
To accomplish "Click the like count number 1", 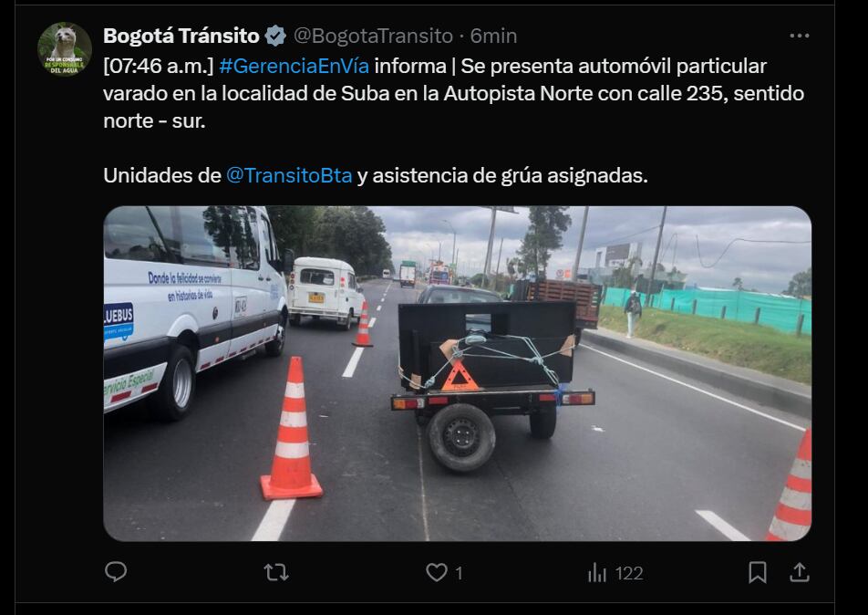I will click(x=459, y=573).
